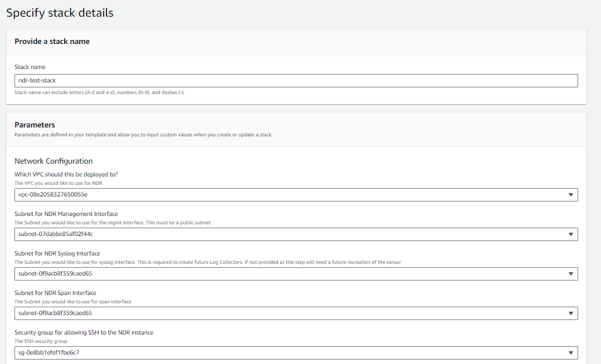The width and height of the screenshot is (601, 364).
Task: Click the 'Network Configuration' subheading
Action: pos(53,161)
